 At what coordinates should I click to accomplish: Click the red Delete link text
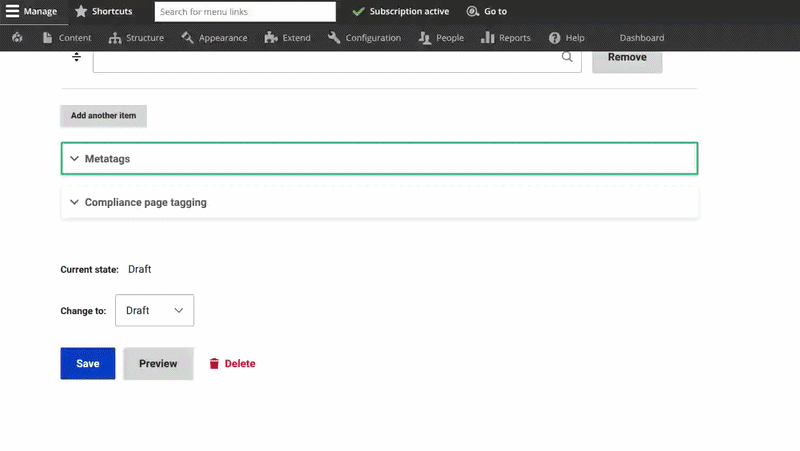pos(240,364)
